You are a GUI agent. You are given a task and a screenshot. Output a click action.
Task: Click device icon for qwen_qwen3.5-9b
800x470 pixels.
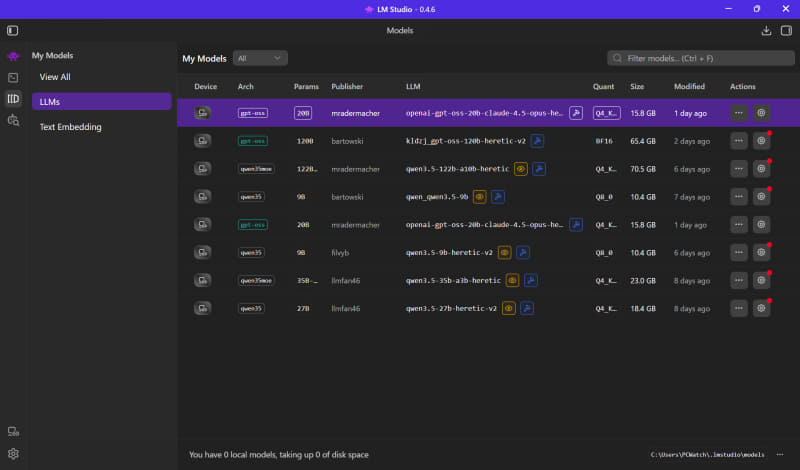[x=203, y=196]
